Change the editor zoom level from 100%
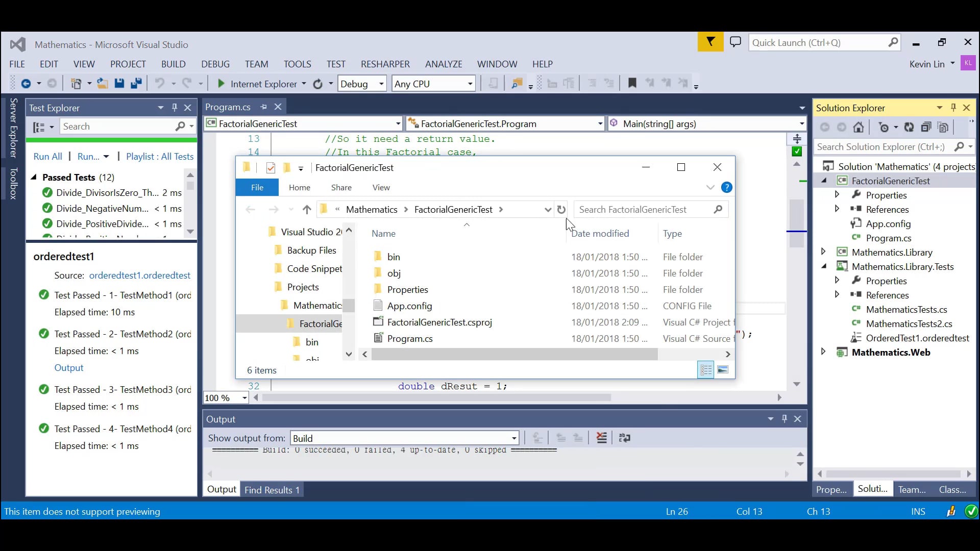The width and height of the screenshot is (980, 551). [x=225, y=398]
